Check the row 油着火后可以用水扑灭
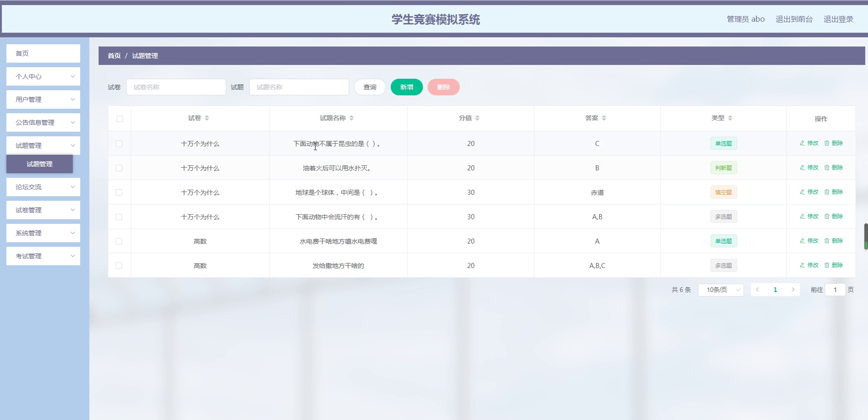Image resolution: width=868 pixels, height=420 pixels. pos(119,168)
